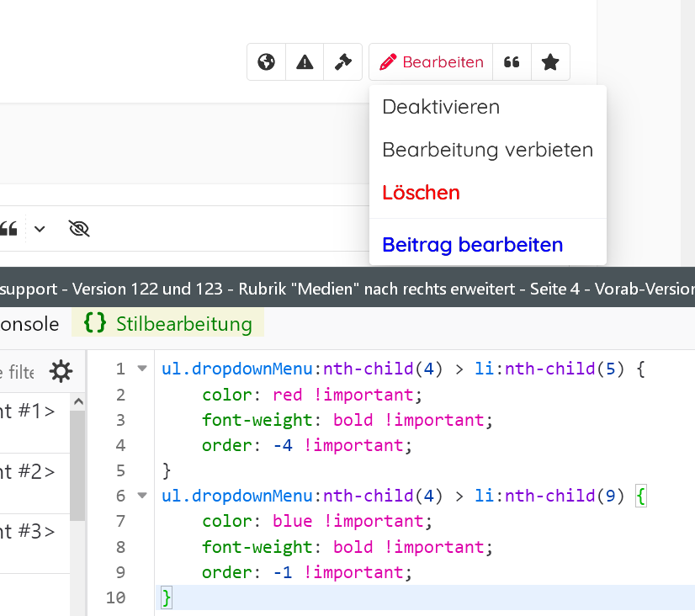Click the star icon in post toolbar
The image size is (695, 616).
click(x=550, y=62)
